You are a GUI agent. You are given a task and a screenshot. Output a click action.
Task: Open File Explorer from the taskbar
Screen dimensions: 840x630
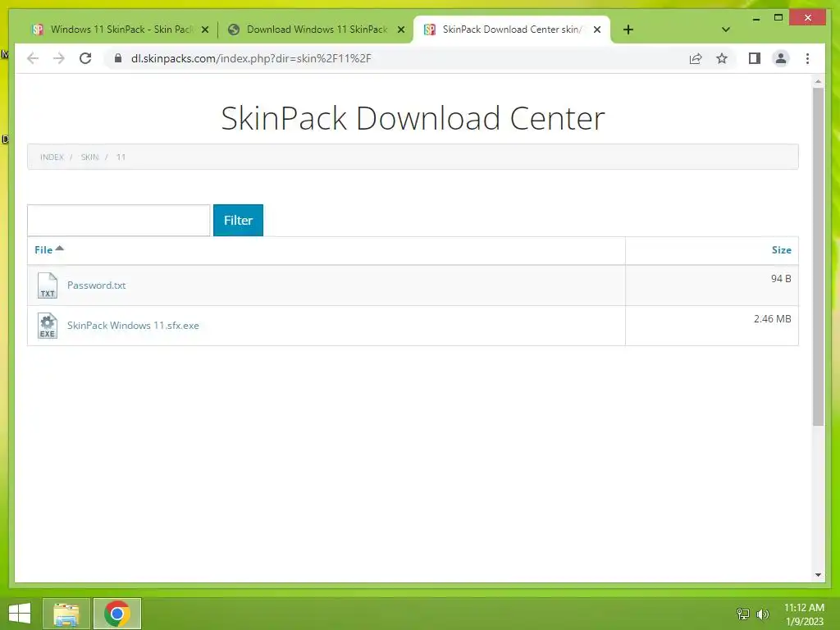tap(66, 614)
